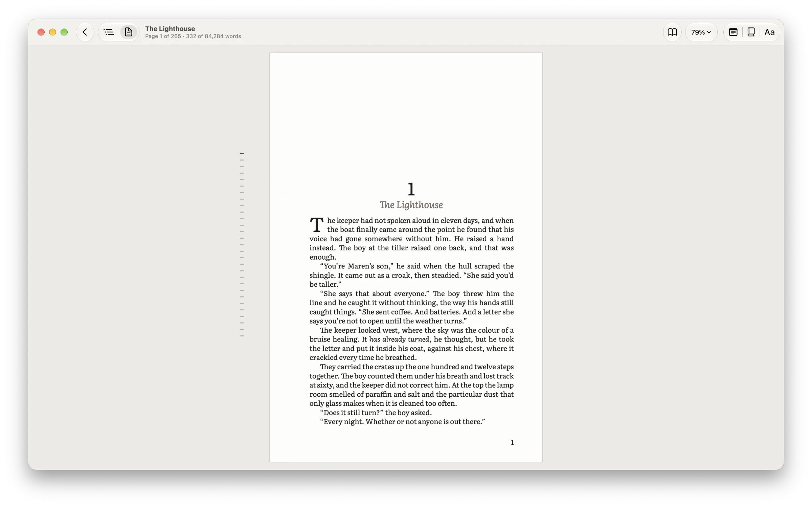Image resolution: width=812 pixels, height=507 pixels.
Task: Click the 'The Lighthouse' window title
Action: click(170, 28)
